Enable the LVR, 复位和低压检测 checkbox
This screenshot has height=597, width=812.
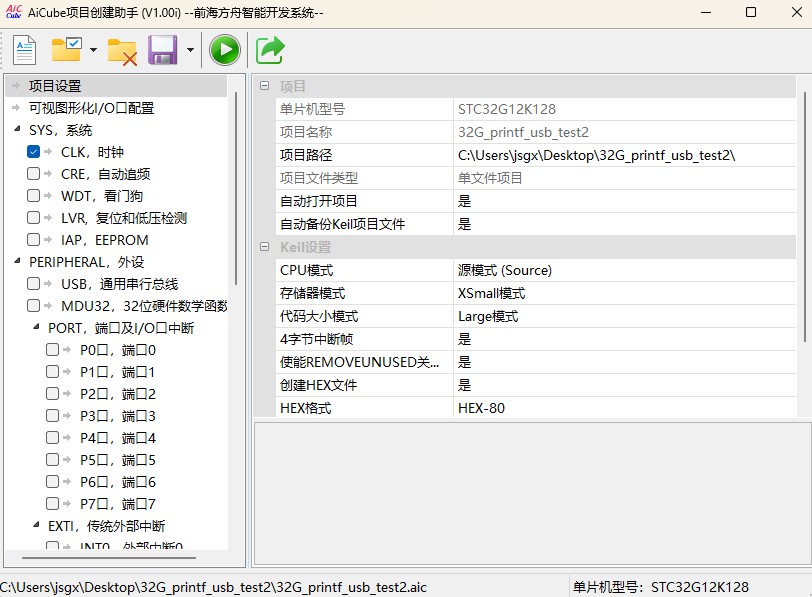(x=33, y=217)
